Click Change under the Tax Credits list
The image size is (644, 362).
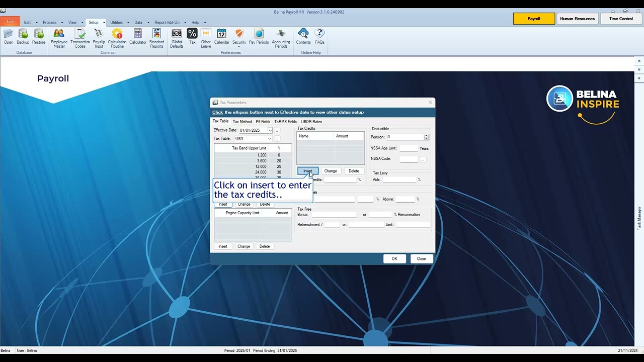331,171
